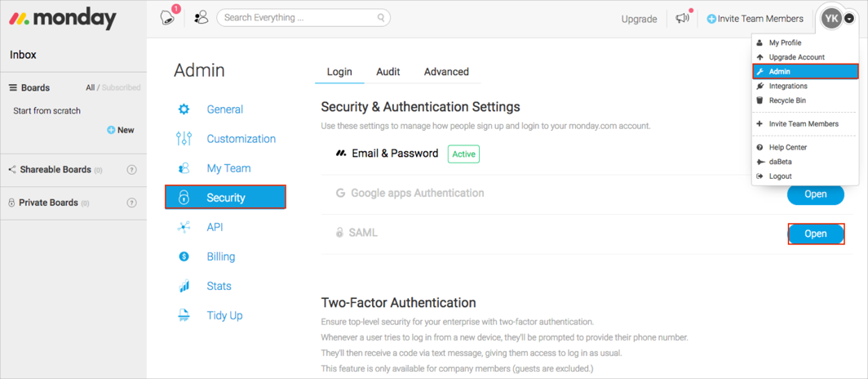Open the people icon next to search

click(201, 17)
